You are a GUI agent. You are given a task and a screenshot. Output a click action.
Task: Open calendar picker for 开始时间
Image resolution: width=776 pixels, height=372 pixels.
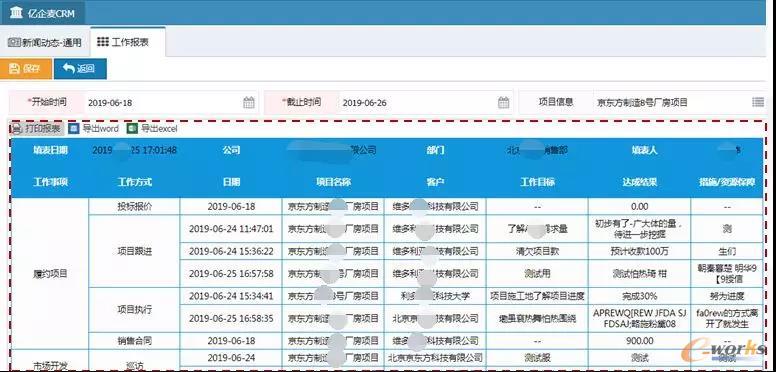coord(249,102)
